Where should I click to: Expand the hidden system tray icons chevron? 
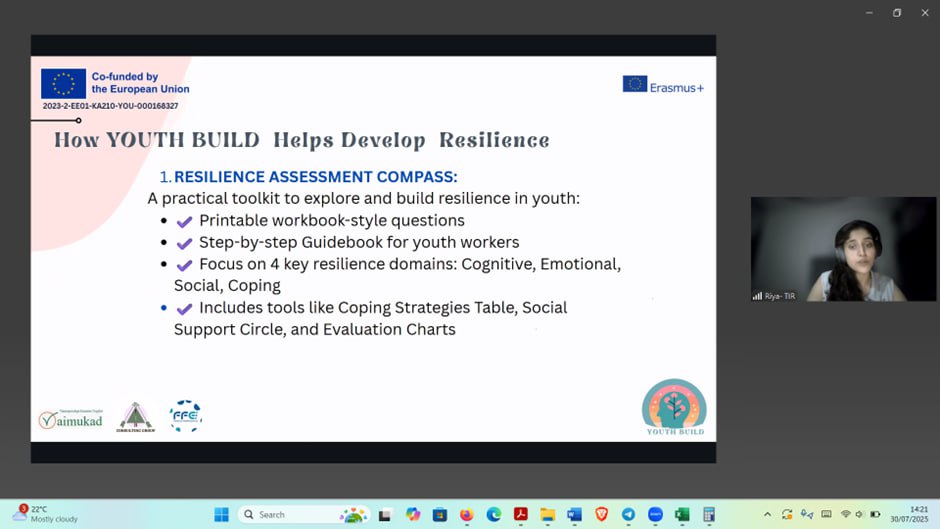[x=767, y=515]
